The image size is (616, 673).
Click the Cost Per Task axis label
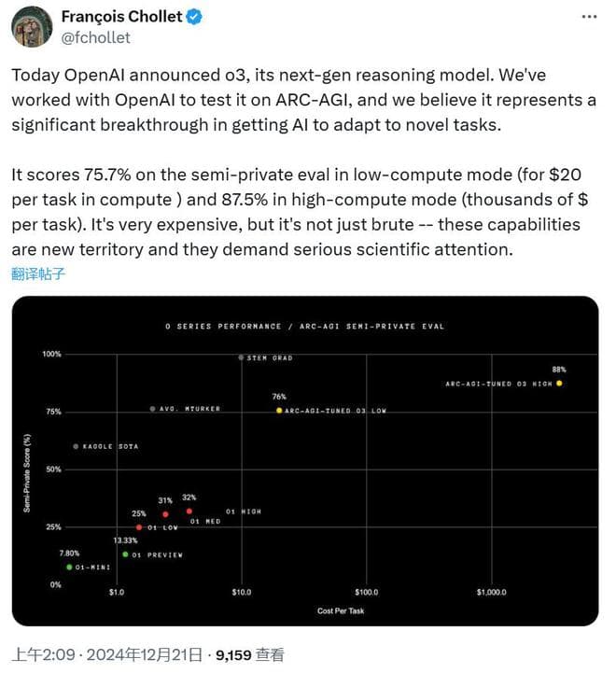pyautogui.click(x=342, y=610)
